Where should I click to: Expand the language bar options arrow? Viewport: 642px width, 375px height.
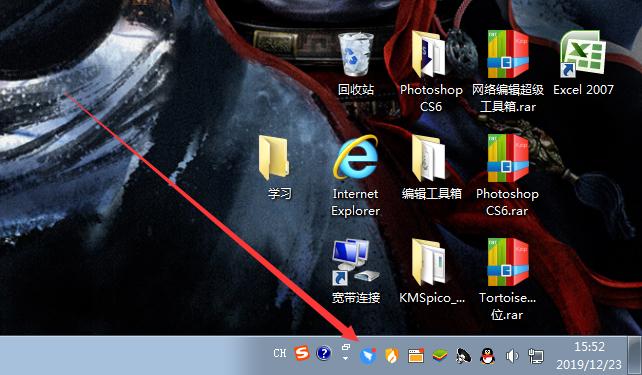345,359
